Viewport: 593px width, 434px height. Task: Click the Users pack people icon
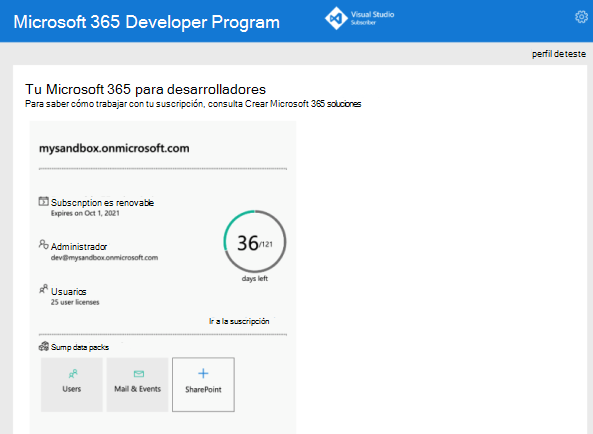tap(73, 374)
